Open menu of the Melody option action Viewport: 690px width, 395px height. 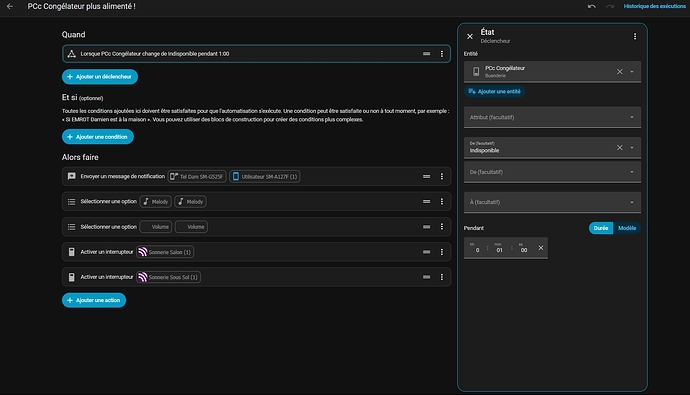point(442,201)
